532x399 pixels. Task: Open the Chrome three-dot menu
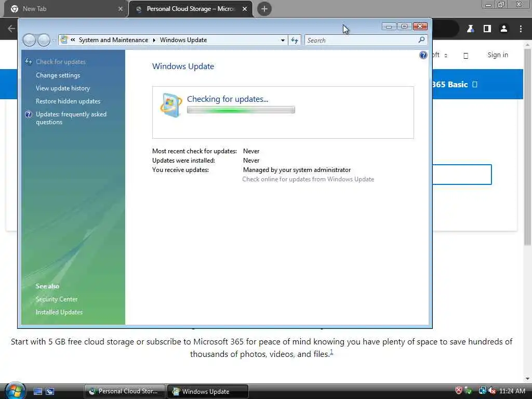click(x=521, y=29)
